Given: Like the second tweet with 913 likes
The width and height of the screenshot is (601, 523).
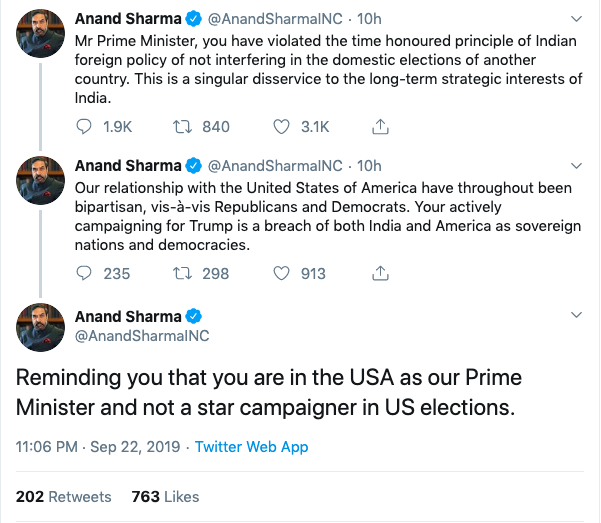Looking at the screenshot, I should (x=282, y=273).
